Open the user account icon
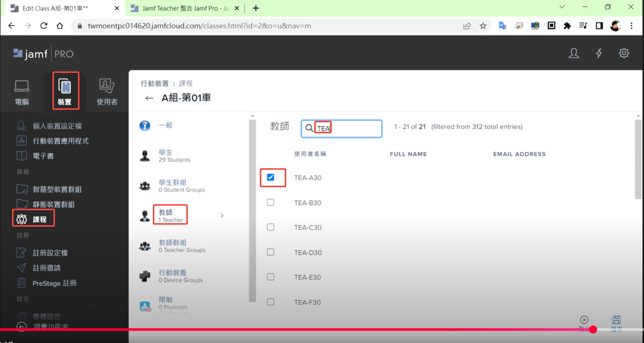This screenshot has width=644, height=343. [x=574, y=53]
